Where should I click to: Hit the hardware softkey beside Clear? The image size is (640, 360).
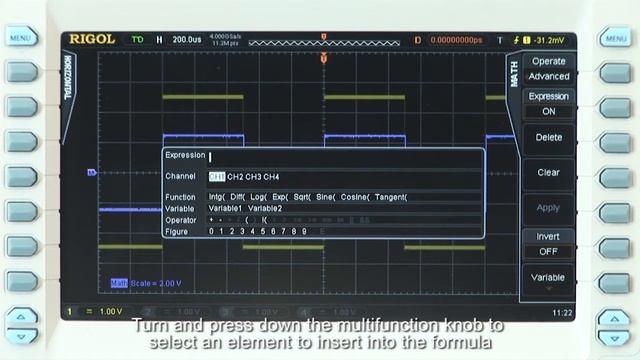pyautogui.click(x=616, y=178)
